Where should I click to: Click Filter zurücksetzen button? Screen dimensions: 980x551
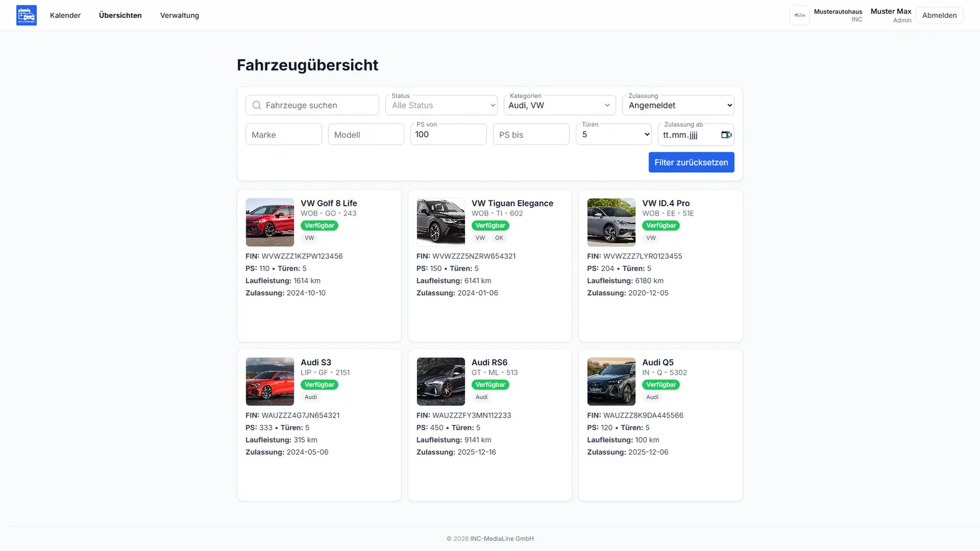click(691, 162)
